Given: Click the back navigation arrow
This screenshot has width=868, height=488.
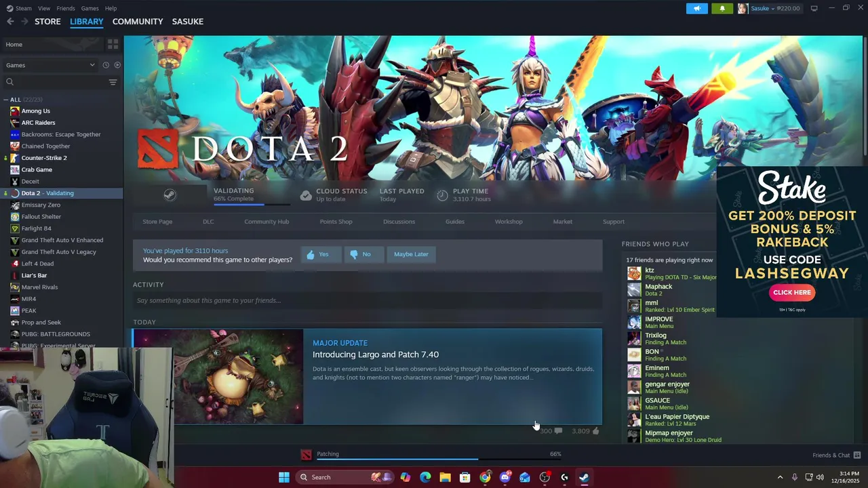Looking at the screenshot, I should [10, 22].
